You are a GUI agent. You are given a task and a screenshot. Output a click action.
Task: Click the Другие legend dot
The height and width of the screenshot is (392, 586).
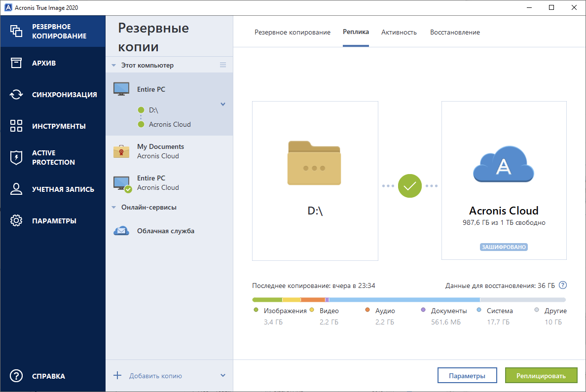pyautogui.click(x=537, y=310)
